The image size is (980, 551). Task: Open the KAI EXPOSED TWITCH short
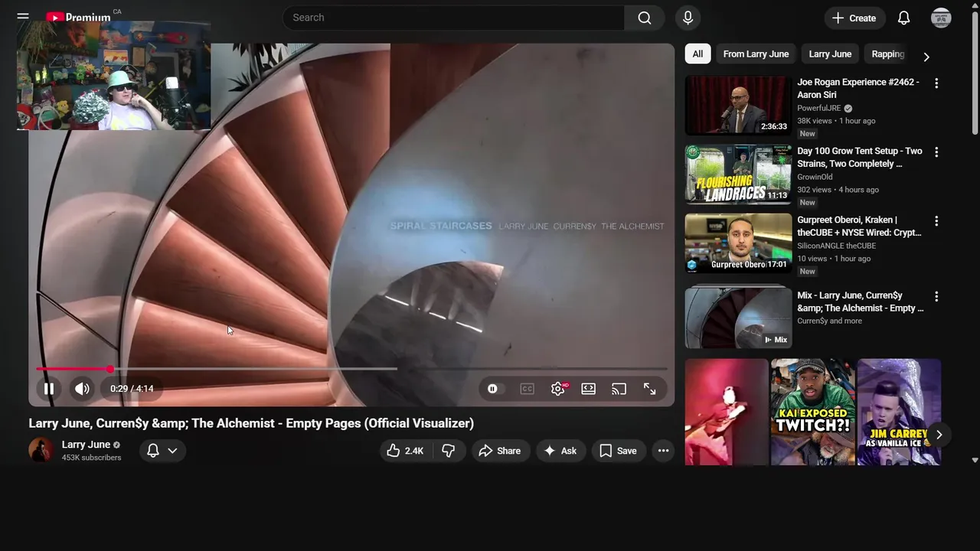pos(812,412)
